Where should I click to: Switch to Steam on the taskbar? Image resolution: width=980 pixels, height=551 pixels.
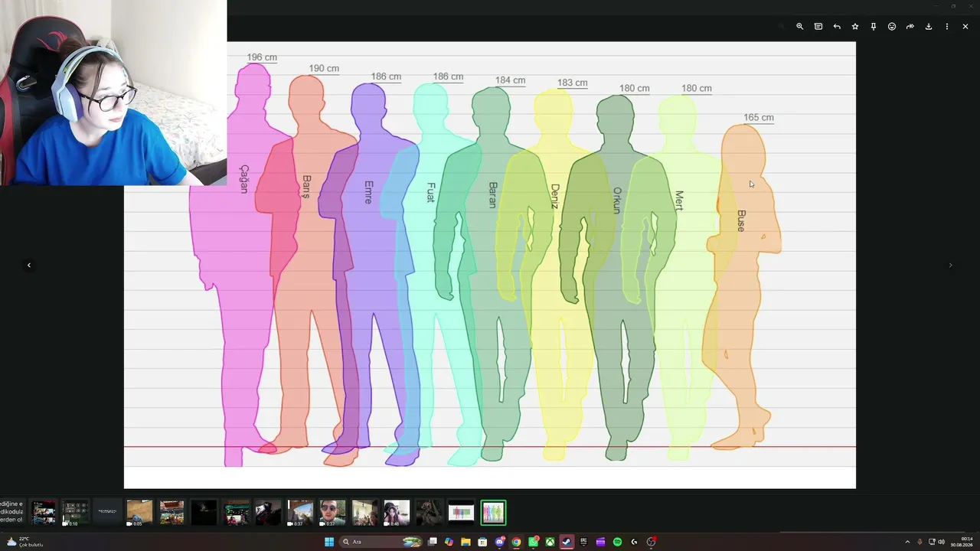tap(567, 542)
